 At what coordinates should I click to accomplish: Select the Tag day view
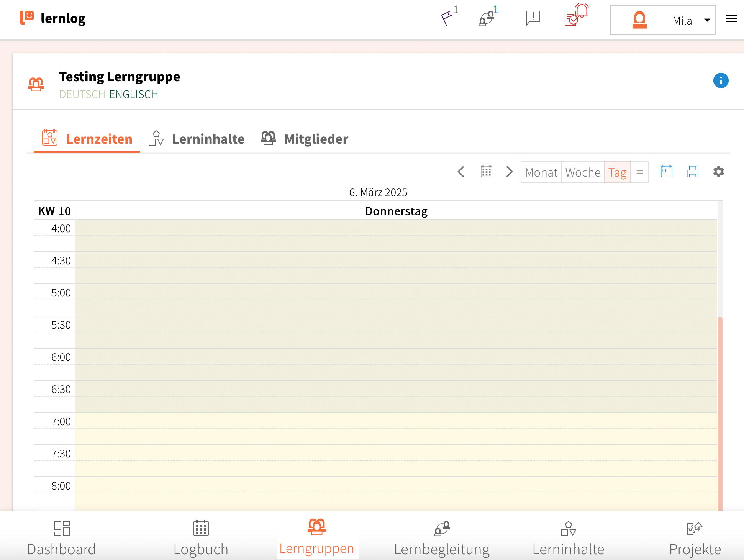coord(617,172)
